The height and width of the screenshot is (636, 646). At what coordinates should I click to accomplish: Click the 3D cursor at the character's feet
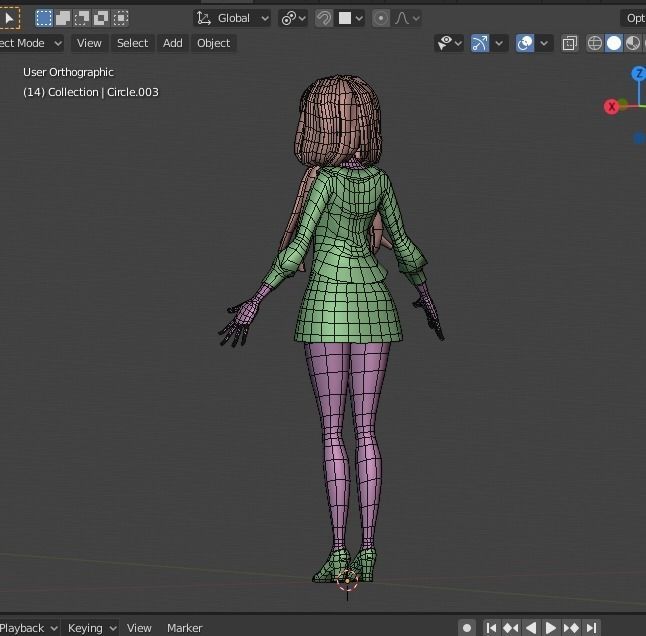pos(347,581)
